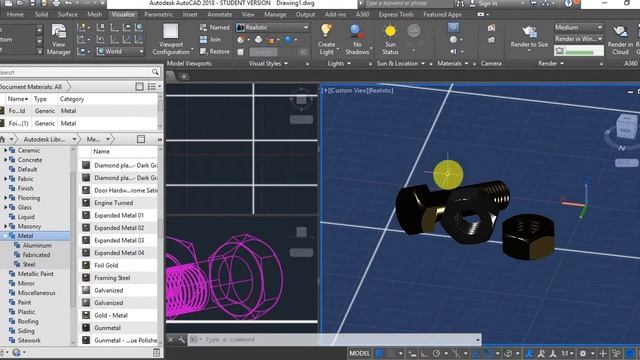Expand the Fabric category
The width and height of the screenshot is (640, 360).
[5, 179]
